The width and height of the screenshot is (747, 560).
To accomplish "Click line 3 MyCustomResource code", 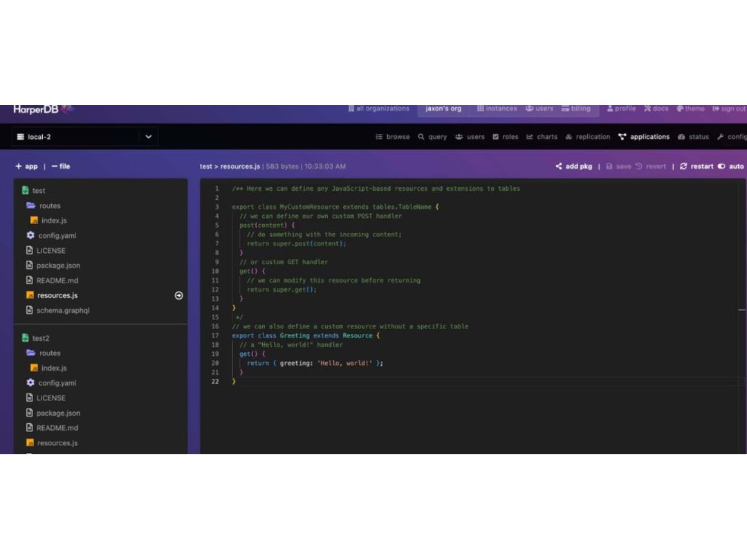I will click(x=335, y=207).
